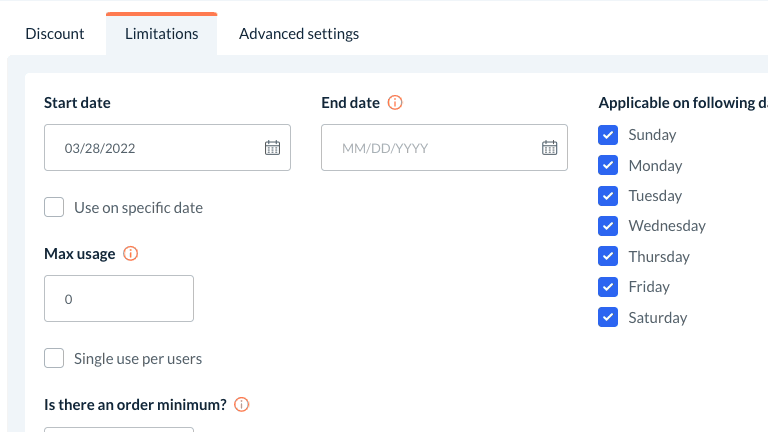Image resolution: width=768 pixels, height=432 pixels.
Task: Uncheck the Wednesday checkbox
Action: pos(607,226)
